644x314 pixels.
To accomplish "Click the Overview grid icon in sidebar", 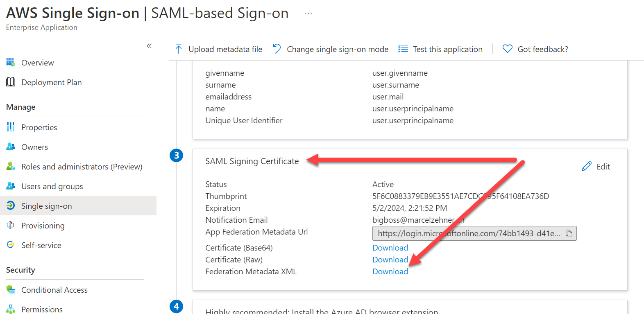I will coord(11,63).
